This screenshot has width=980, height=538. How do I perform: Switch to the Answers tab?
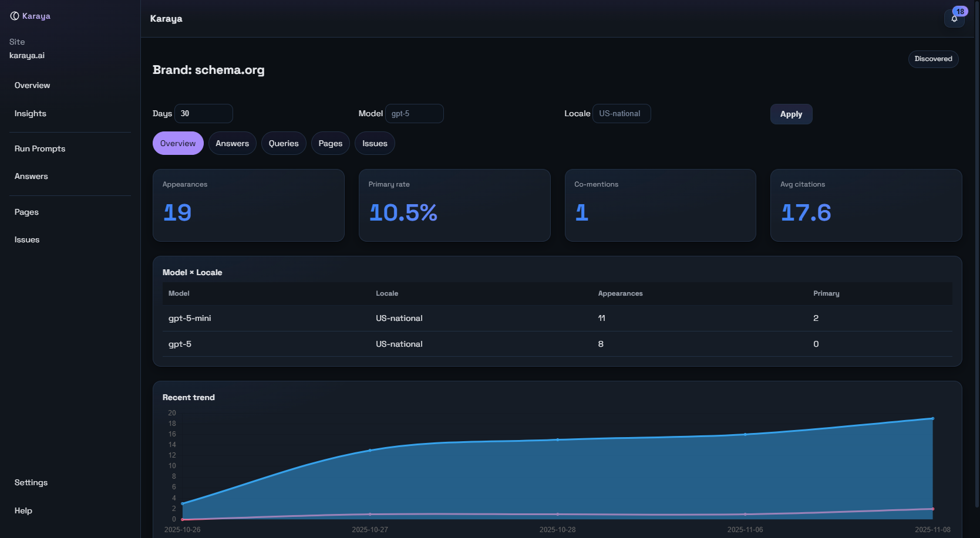(232, 143)
